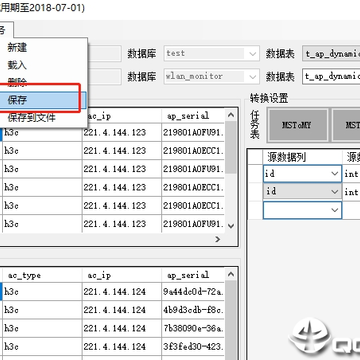Screen dimensions: 360x360
Task: Expand the wlan_monitor database dropdown
Action: 253,76
